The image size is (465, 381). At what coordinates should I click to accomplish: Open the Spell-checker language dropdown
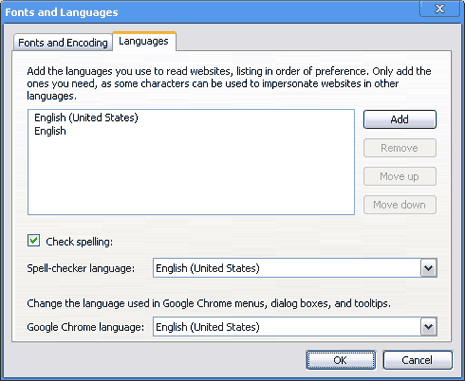point(295,268)
